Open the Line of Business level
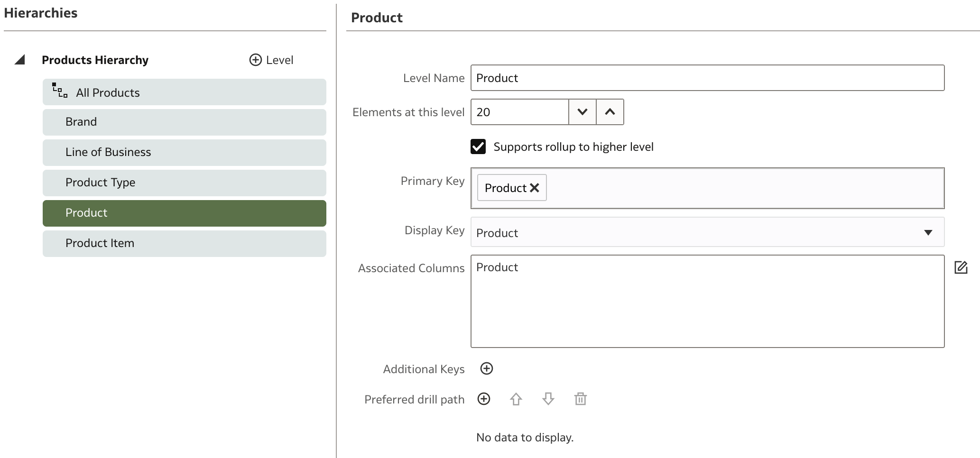 pos(184,153)
